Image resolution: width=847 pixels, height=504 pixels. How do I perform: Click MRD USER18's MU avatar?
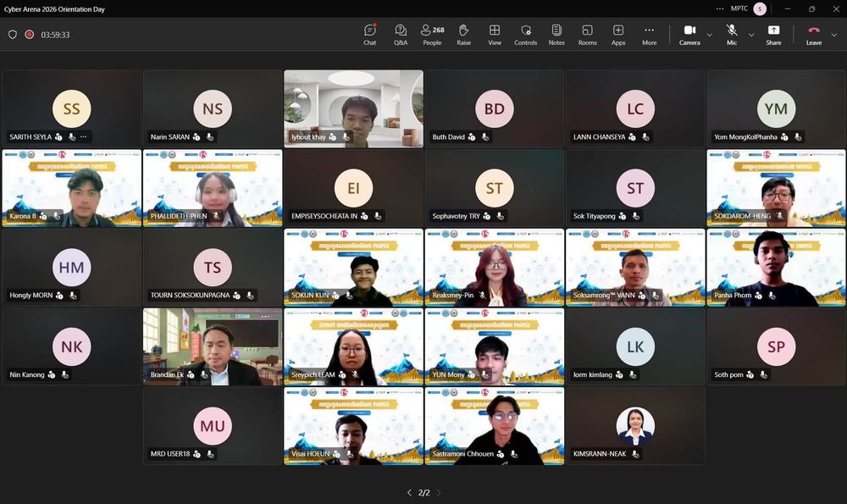[213, 426]
